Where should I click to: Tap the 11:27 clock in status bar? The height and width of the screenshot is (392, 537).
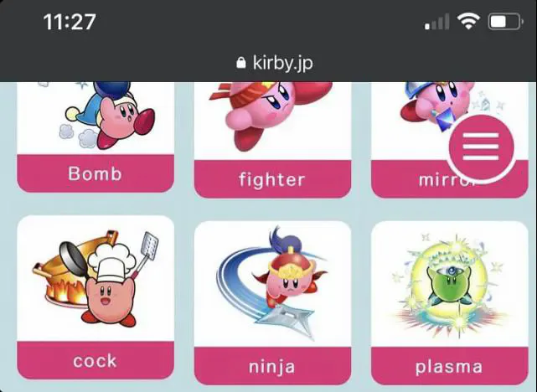(x=70, y=22)
